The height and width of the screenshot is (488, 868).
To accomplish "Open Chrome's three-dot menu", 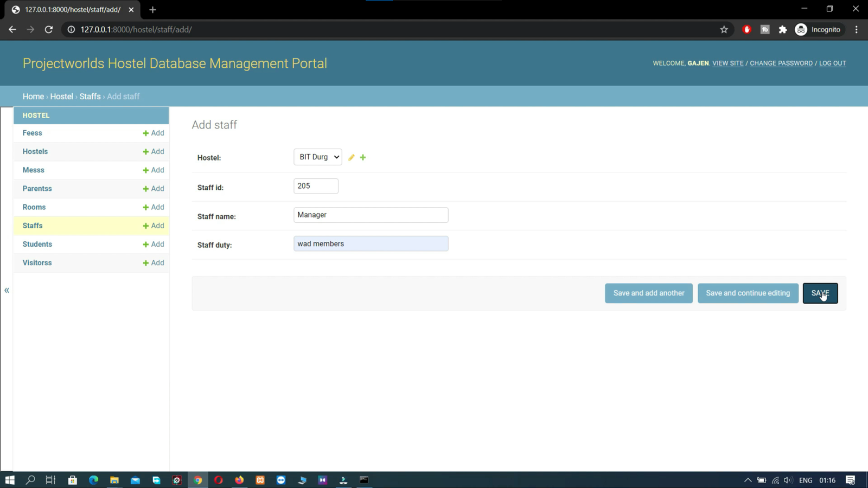I will (x=856, y=30).
